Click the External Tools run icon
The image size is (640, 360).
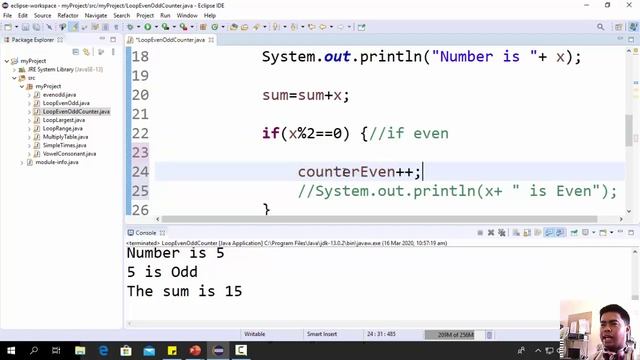[183, 27]
